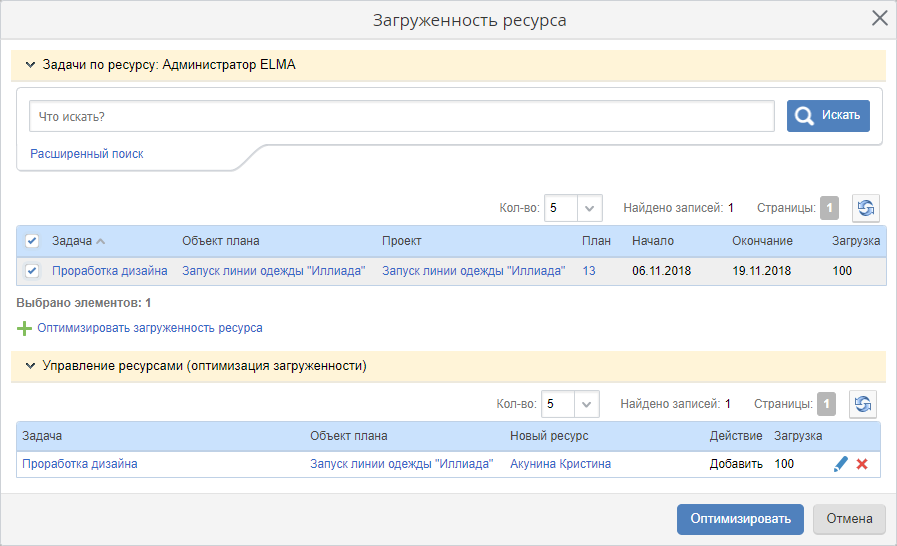Click the Начало column header
The height and width of the screenshot is (546, 897).
tap(652, 241)
